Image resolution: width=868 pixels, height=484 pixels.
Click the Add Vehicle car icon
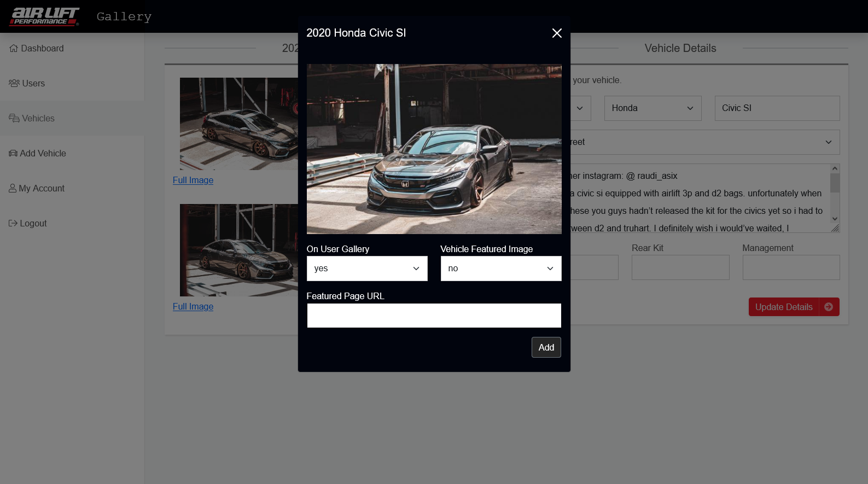[x=13, y=153]
